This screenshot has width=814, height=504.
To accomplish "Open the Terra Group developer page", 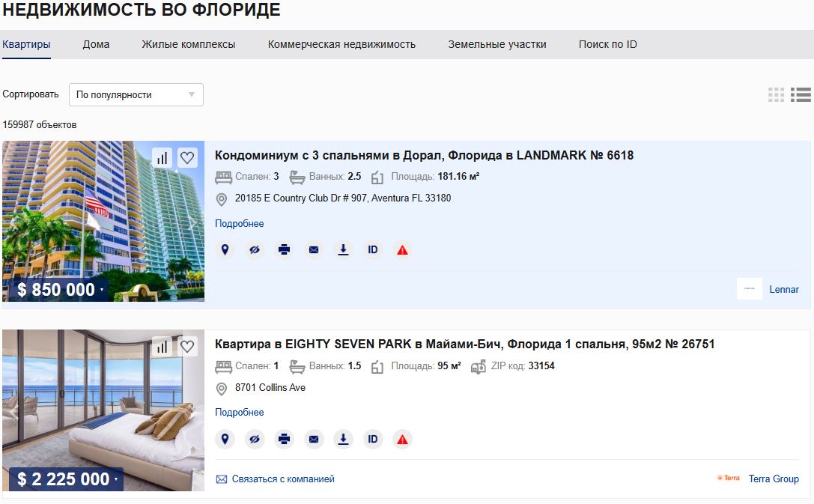I will pyautogui.click(x=774, y=479).
